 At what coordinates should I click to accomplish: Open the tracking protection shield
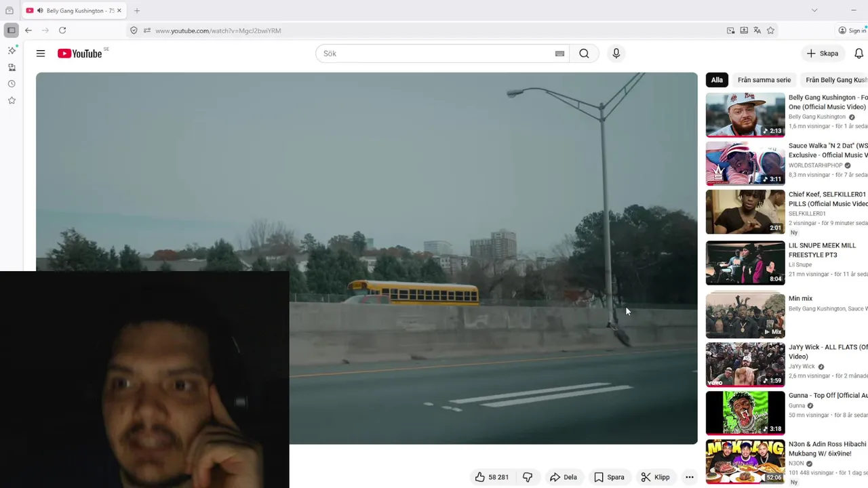(x=134, y=30)
